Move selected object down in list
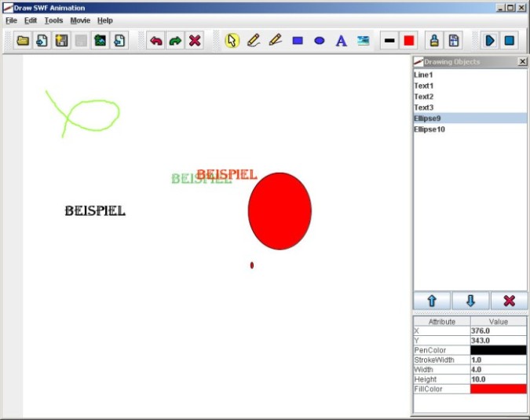Screen dimensions: 530x420 point(470,301)
